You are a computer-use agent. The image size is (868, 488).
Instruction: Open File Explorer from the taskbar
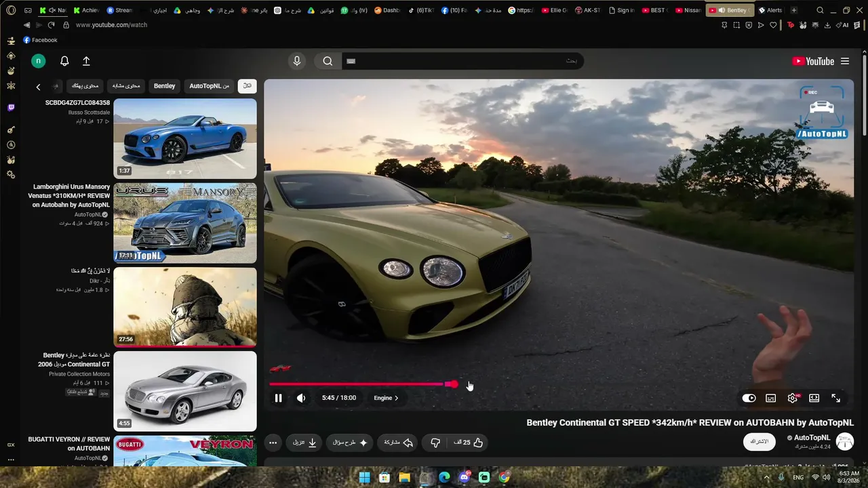click(404, 477)
